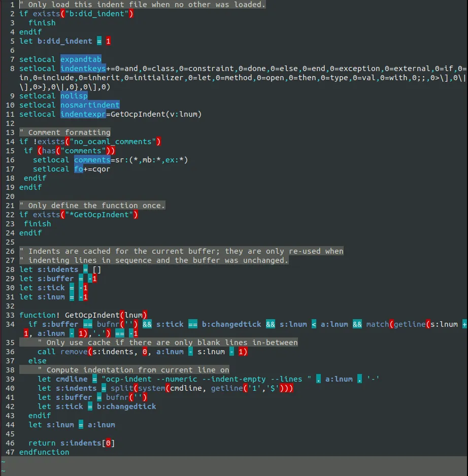Click line number 25 in the gutter
The image size is (468, 476).
[x=10, y=242]
